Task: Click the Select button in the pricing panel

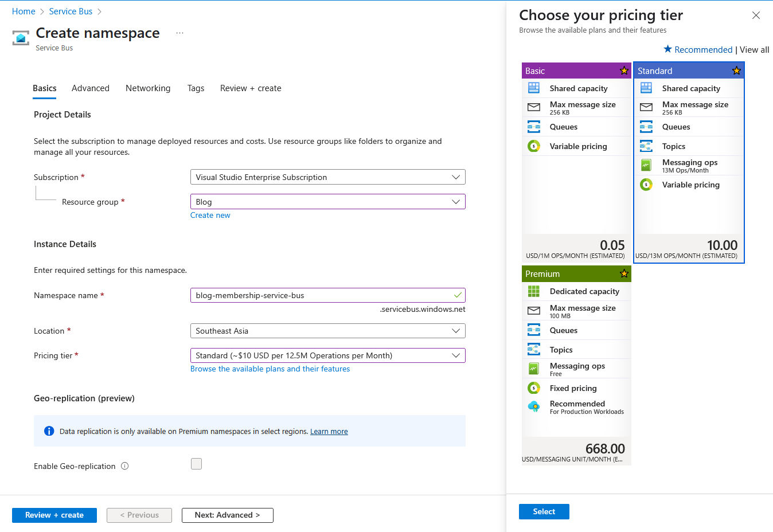Action: click(544, 512)
